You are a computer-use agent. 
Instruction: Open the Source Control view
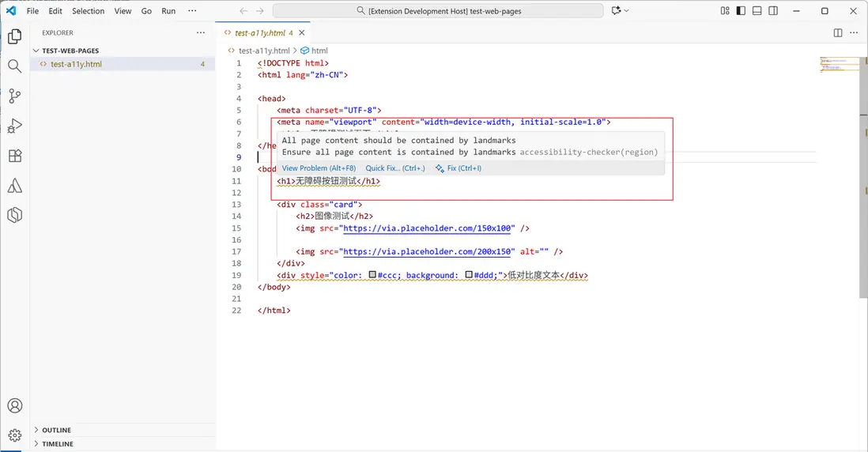coord(14,96)
